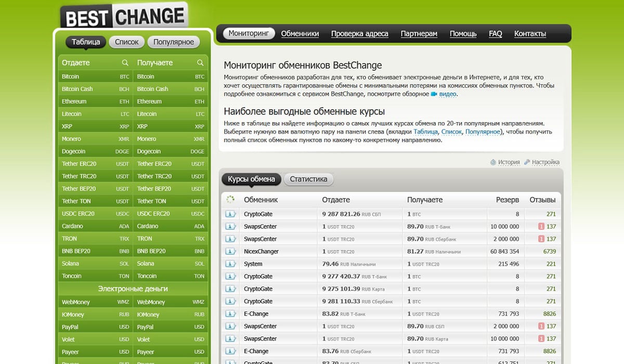Click the Таблица link in description text
Viewport: 624px width, 364px height.
pos(425,132)
